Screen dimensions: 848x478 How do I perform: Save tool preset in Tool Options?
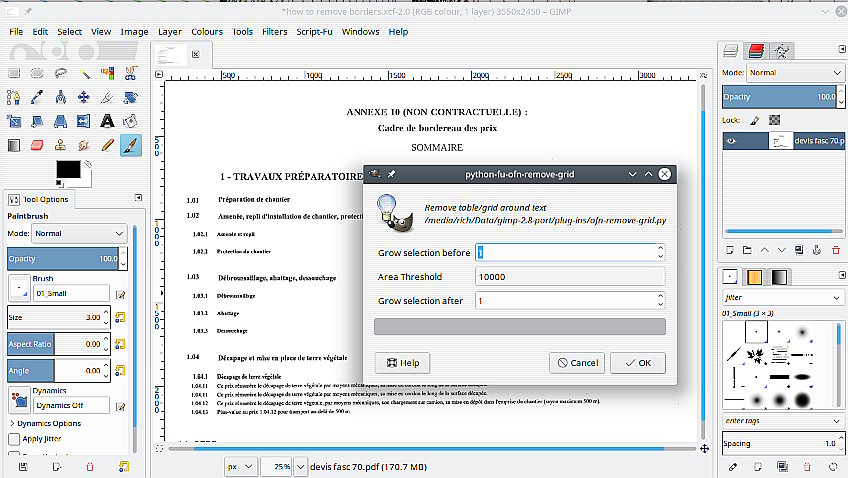tap(23, 466)
